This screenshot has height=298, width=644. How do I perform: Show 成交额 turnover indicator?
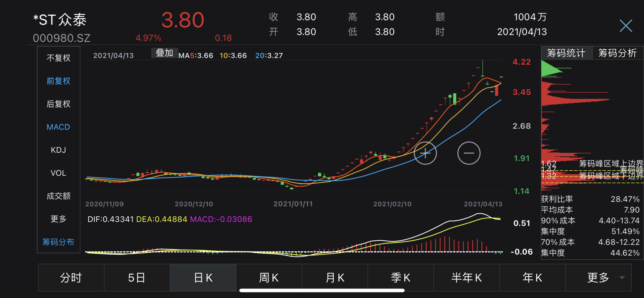[x=58, y=196]
